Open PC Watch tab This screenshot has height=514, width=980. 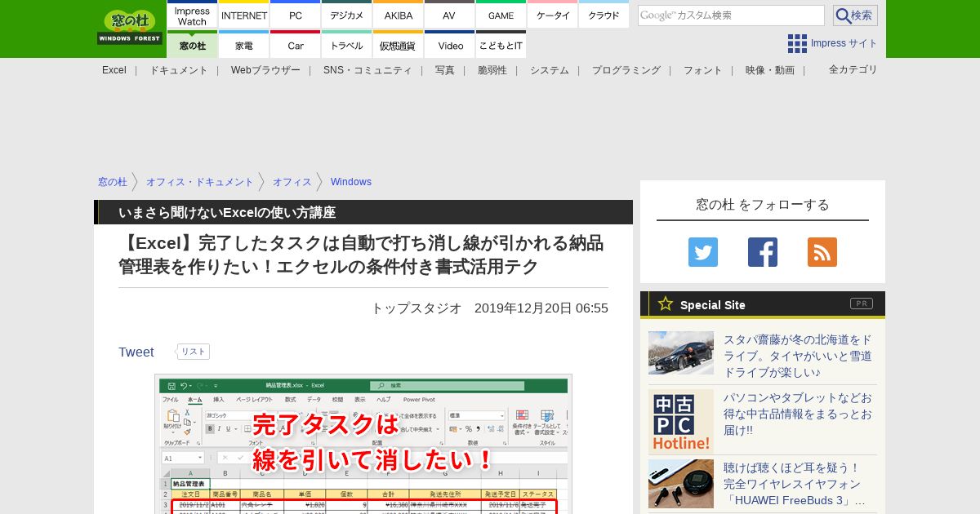[296, 16]
